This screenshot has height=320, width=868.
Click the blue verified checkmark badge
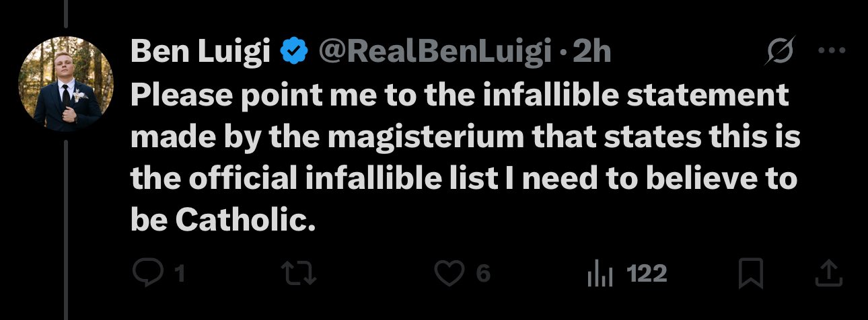pos(293,51)
